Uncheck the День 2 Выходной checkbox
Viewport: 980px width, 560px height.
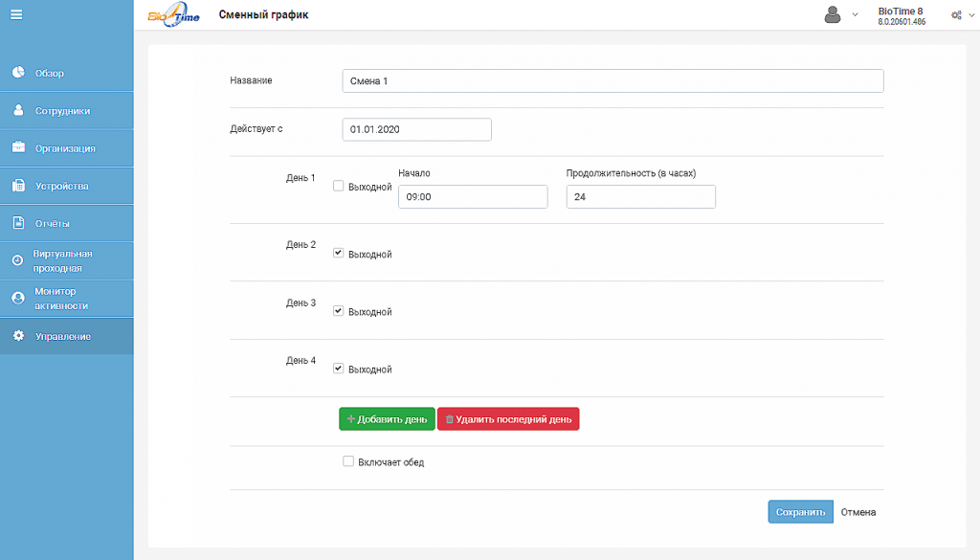click(x=338, y=253)
